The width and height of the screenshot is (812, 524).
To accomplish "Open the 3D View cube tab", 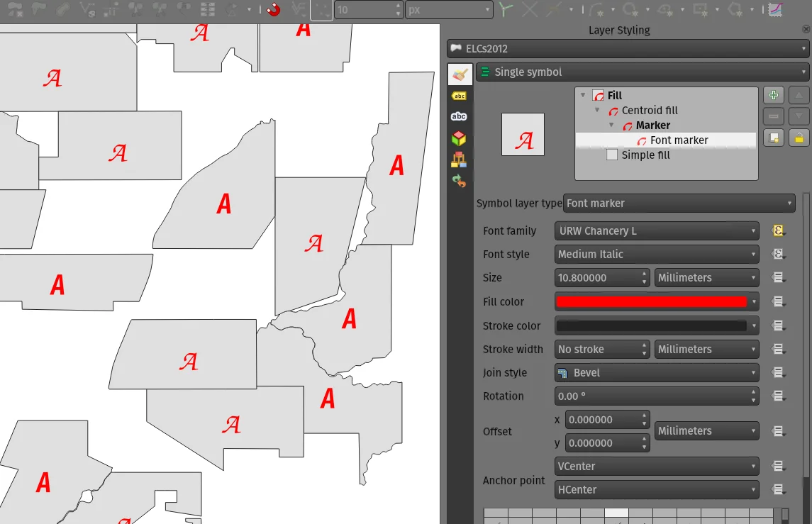I will click(x=460, y=138).
